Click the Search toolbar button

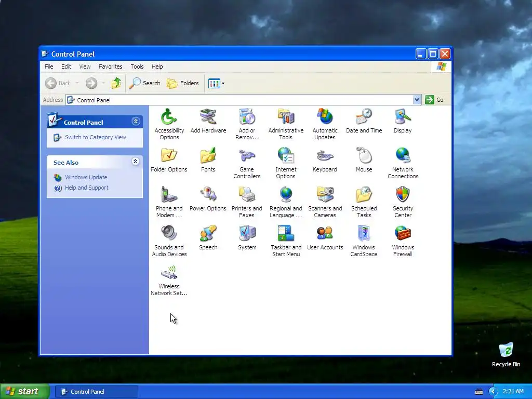coord(144,83)
